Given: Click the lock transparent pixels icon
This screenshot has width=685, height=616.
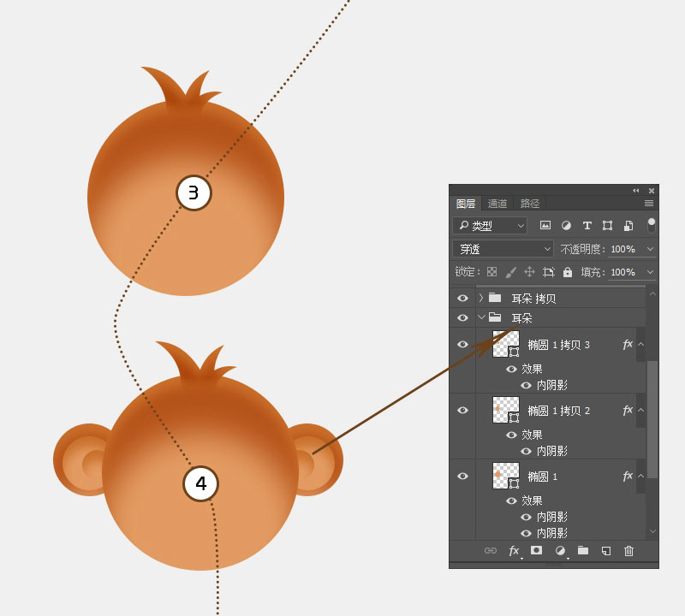Looking at the screenshot, I should coord(491,272).
